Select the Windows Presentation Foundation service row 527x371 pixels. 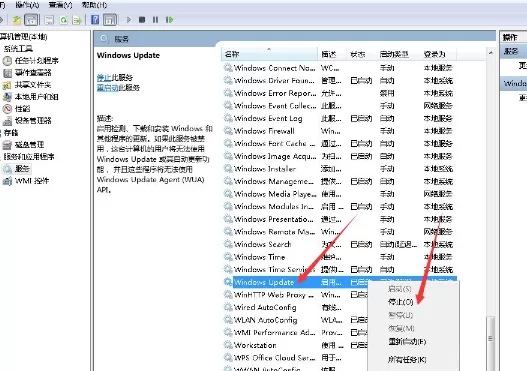[339, 219]
